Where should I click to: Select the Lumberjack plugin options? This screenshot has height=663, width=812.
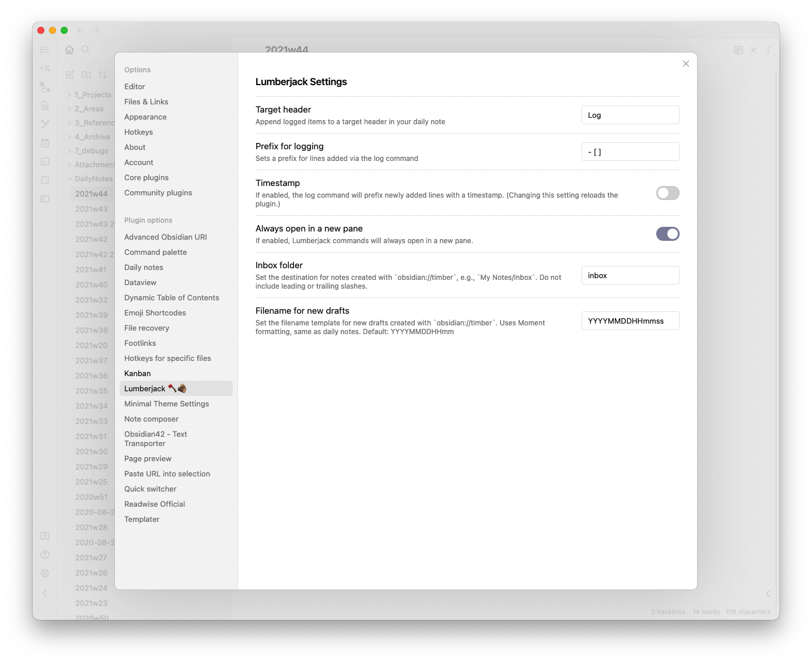click(176, 388)
